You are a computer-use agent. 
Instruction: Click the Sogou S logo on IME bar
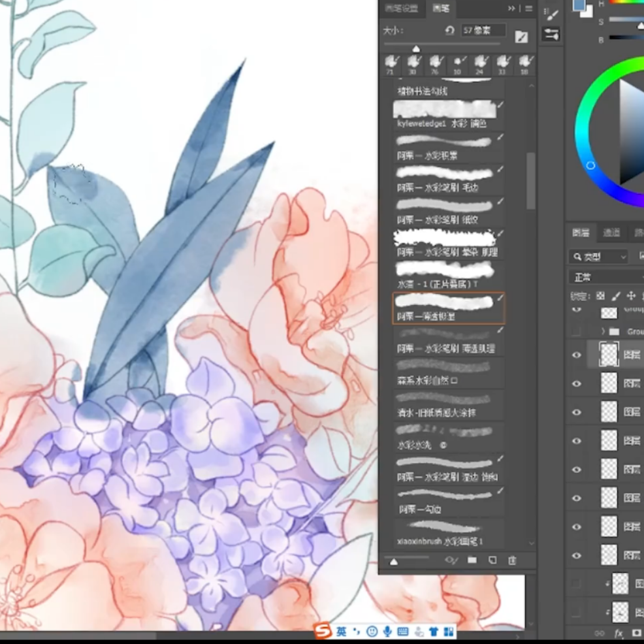pyautogui.click(x=323, y=631)
